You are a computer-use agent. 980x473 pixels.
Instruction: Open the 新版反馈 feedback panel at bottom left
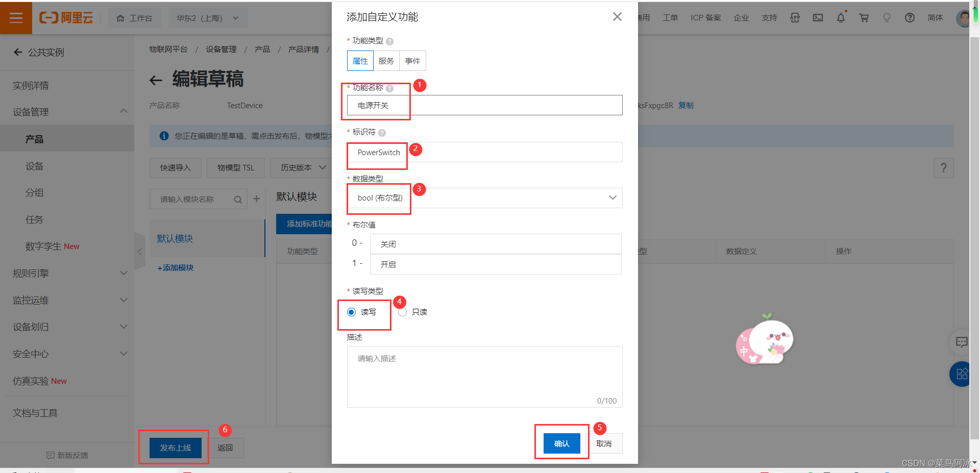67,455
